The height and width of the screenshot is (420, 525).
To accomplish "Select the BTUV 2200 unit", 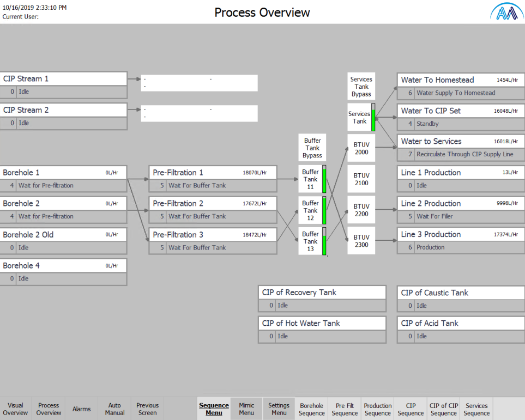I will 361,210.
